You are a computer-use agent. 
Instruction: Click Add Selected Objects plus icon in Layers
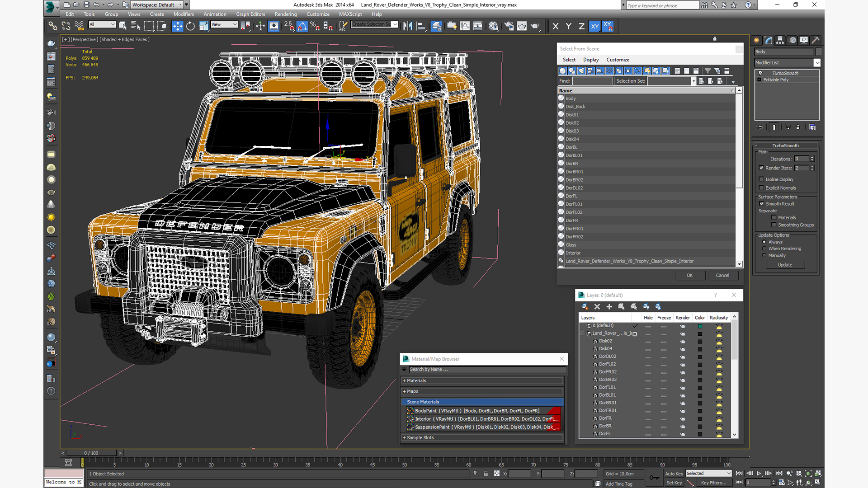click(x=609, y=307)
